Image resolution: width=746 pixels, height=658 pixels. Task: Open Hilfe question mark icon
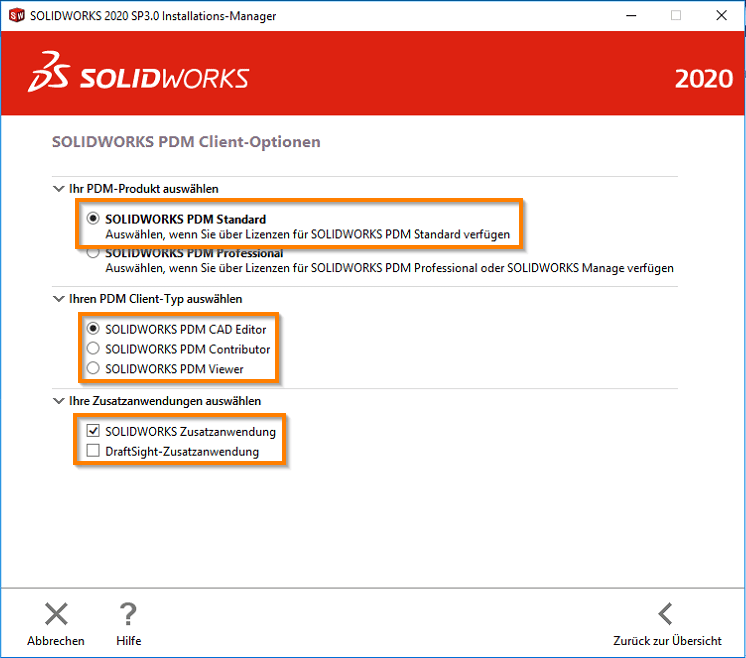pos(128,614)
